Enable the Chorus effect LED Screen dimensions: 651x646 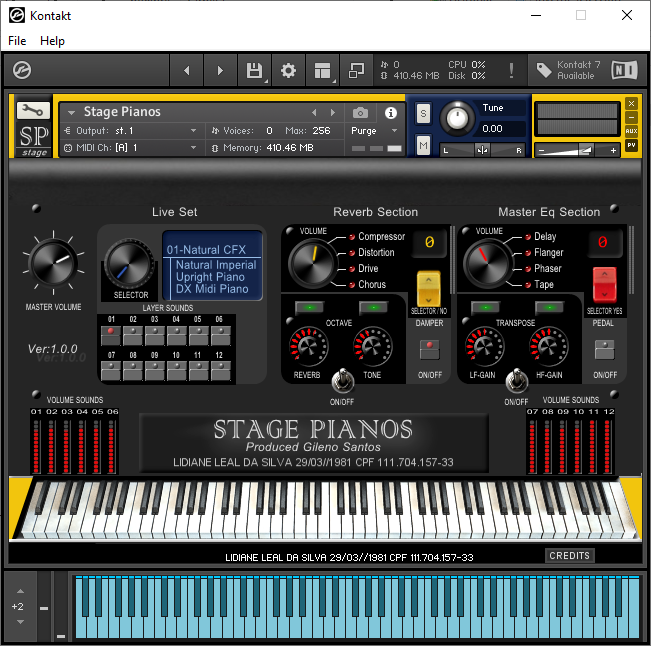(x=352, y=285)
